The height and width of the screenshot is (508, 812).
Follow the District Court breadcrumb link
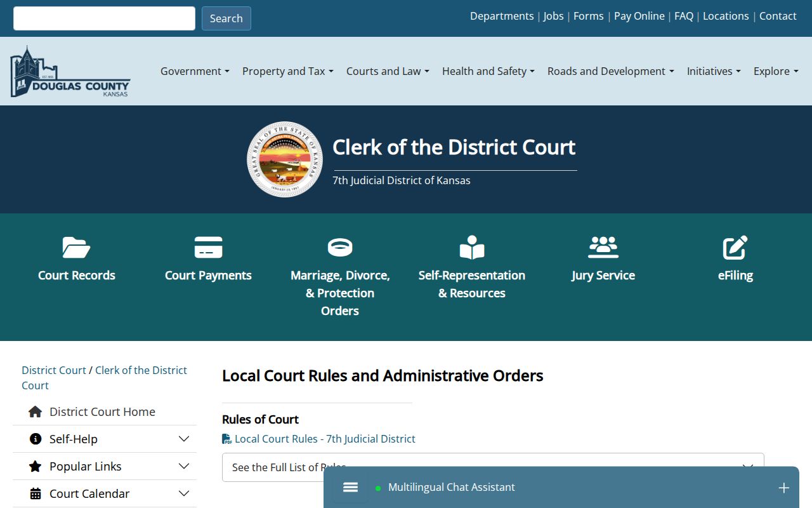(x=54, y=370)
